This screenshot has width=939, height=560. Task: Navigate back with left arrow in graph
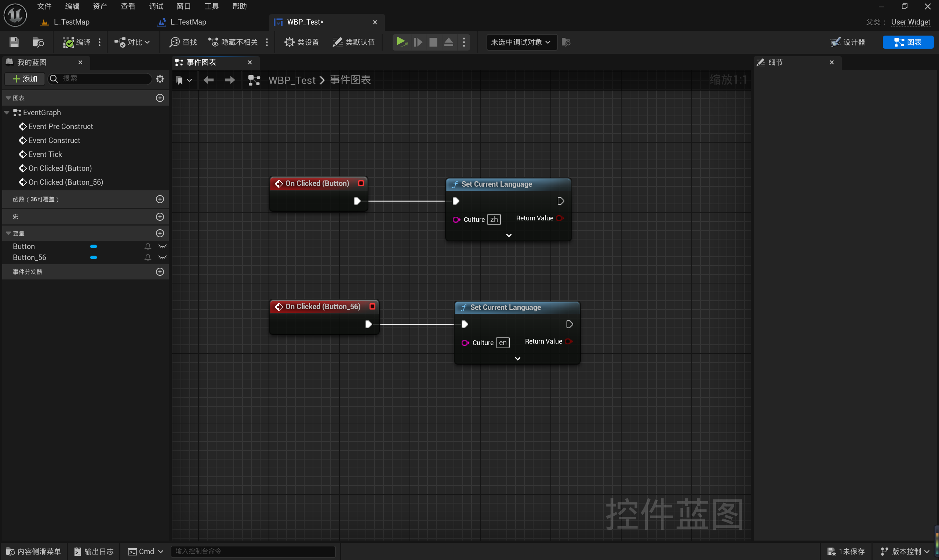tap(208, 80)
